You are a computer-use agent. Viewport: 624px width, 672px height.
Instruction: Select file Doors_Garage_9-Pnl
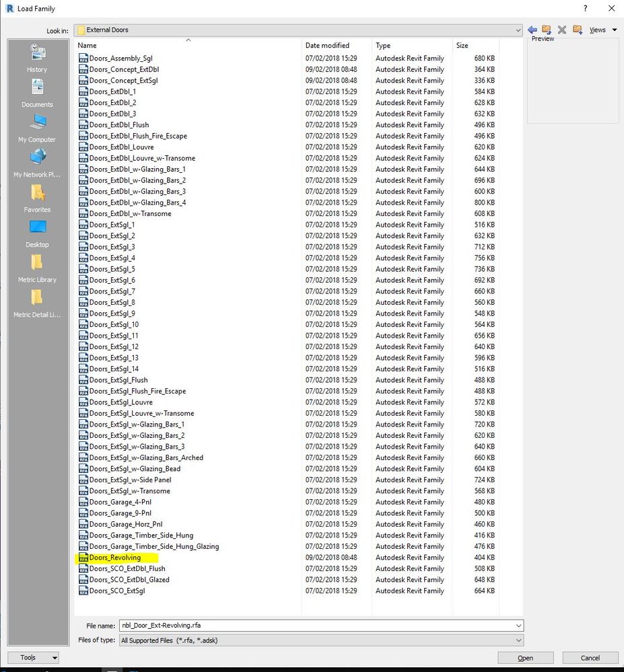click(x=120, y=513)
